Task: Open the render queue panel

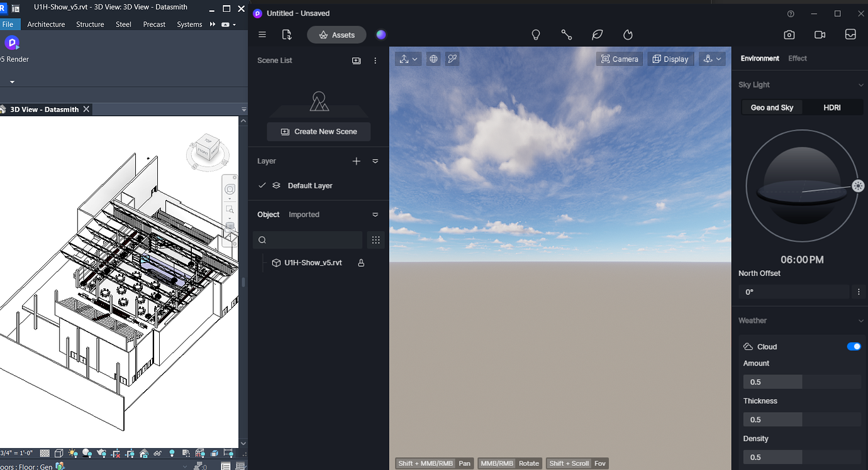Action: 850,35
